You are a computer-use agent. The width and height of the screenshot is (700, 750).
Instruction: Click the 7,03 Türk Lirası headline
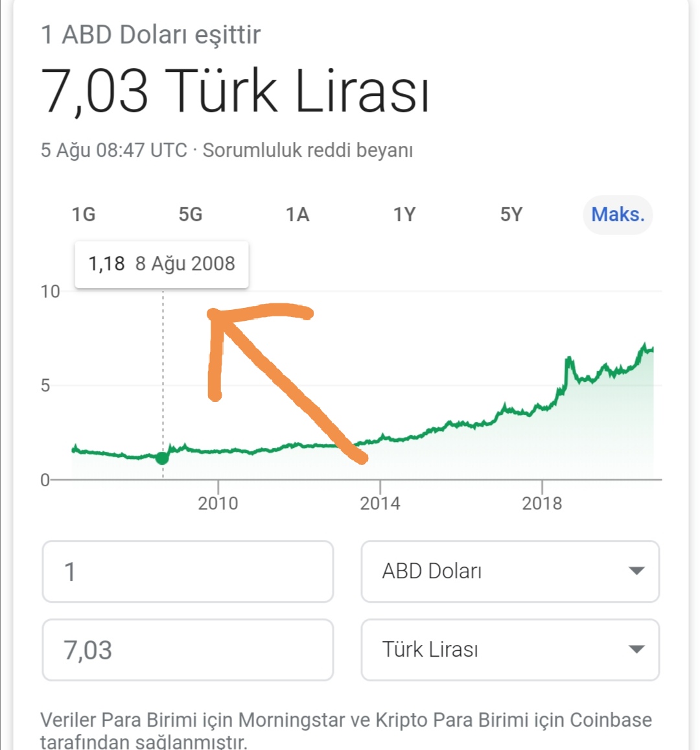(235, 91)
